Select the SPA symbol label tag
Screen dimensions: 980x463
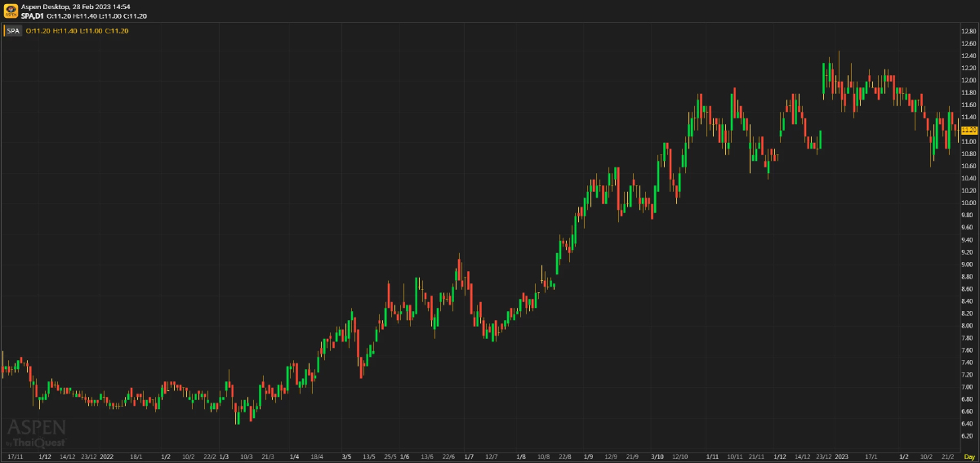click(x=13, y=31)
